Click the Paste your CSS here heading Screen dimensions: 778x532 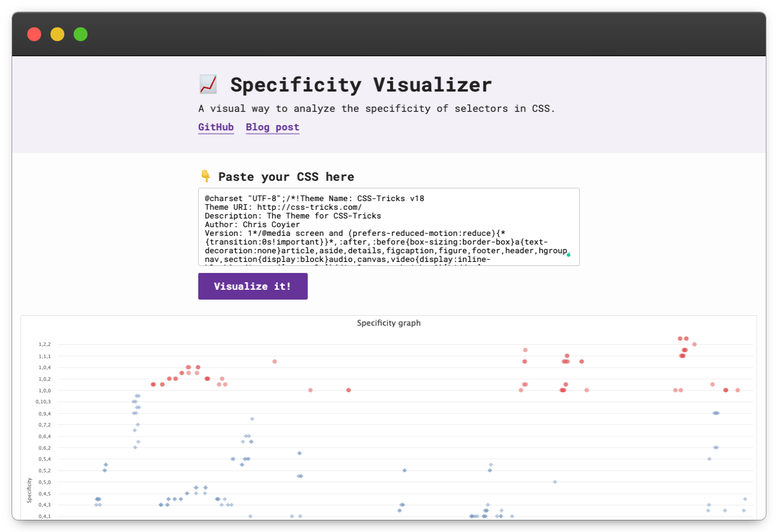click(286, 176)
